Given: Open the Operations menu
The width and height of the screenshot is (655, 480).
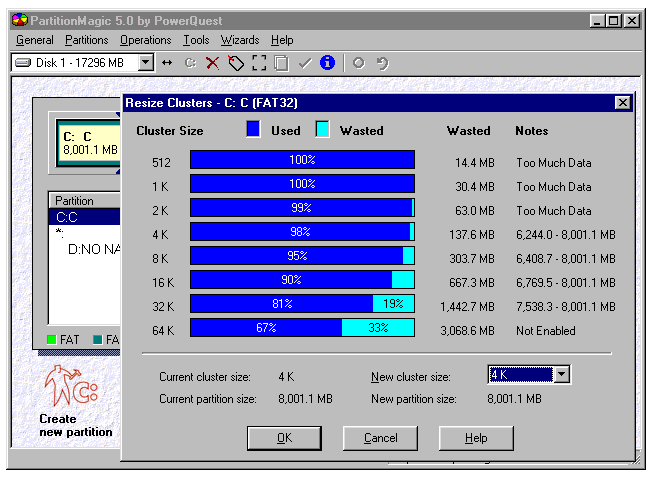Looking at the screenshot, I should [146, 40].
